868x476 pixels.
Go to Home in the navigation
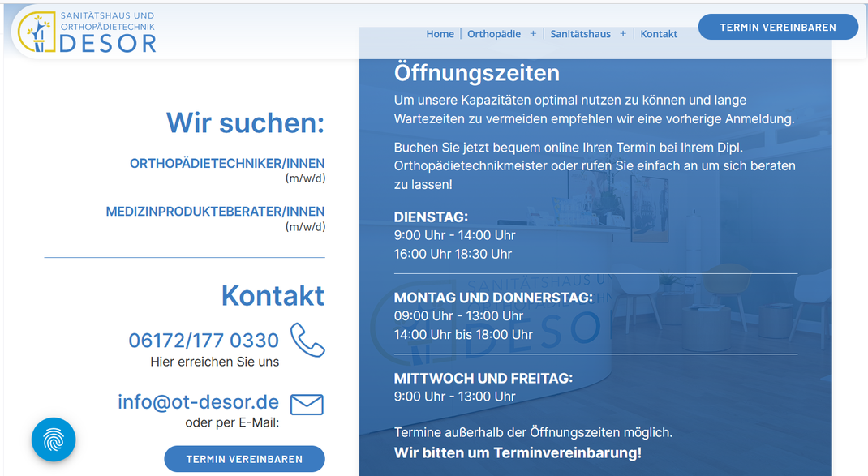click(440, 34)
